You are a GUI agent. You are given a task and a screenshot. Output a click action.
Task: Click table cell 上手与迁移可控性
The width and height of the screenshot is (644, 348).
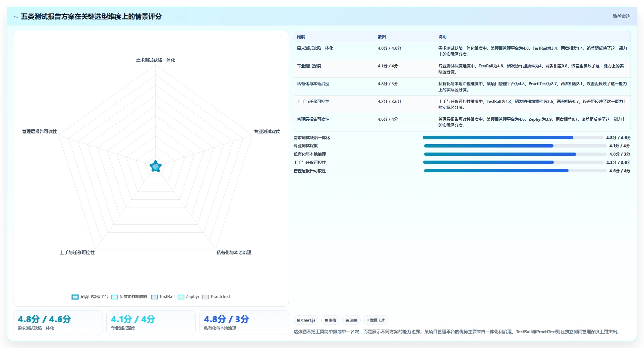point(313,102)
